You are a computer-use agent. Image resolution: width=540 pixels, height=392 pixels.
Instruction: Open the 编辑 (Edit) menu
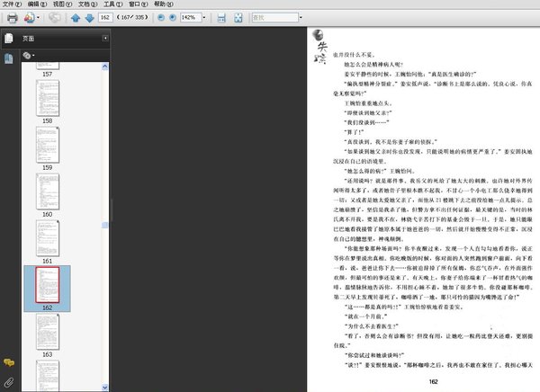[x=37, y=4]
